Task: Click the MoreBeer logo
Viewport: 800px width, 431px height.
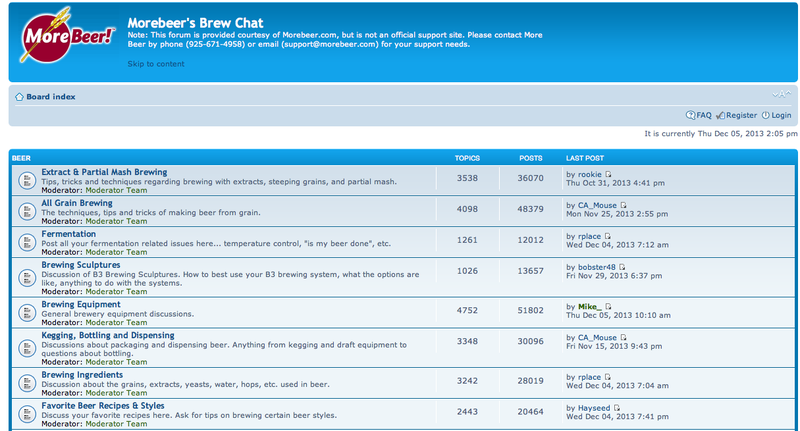Action: pos(67,35)
